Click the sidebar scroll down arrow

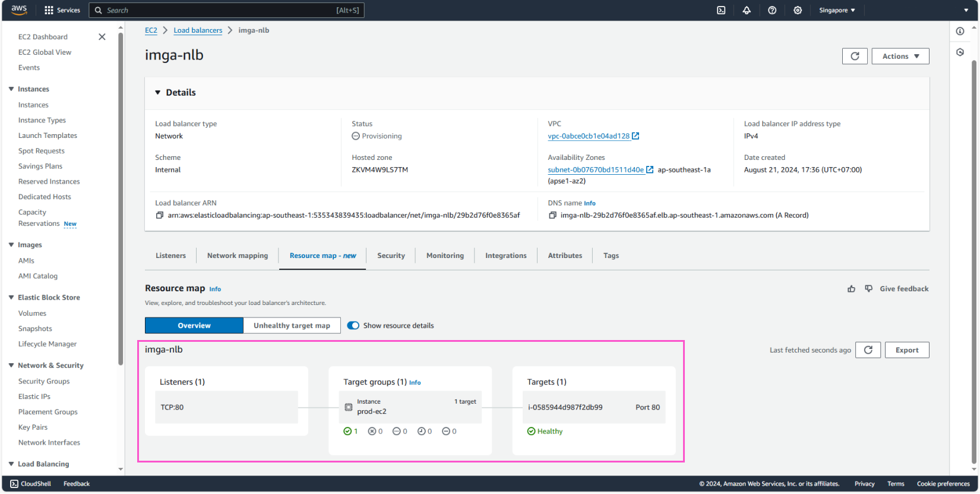click(121, 469)
